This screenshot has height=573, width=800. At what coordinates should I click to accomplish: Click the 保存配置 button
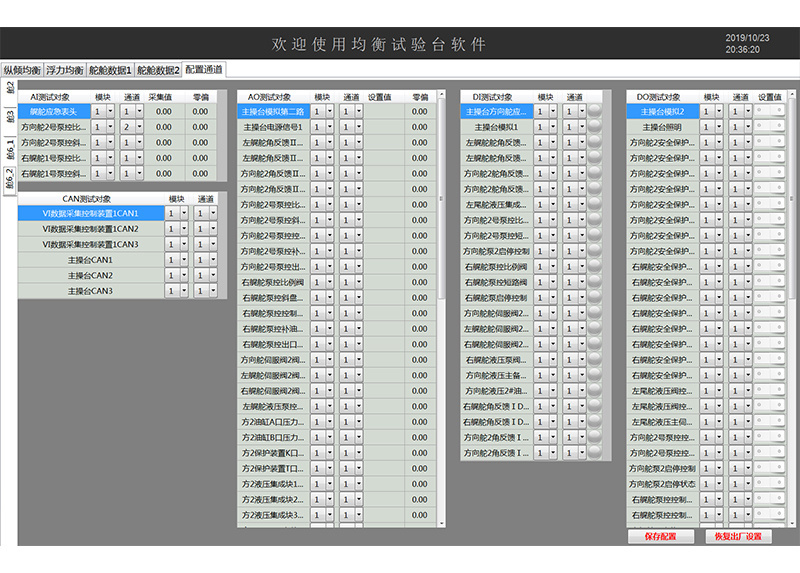pyautogui.click(x=660, y=537)
